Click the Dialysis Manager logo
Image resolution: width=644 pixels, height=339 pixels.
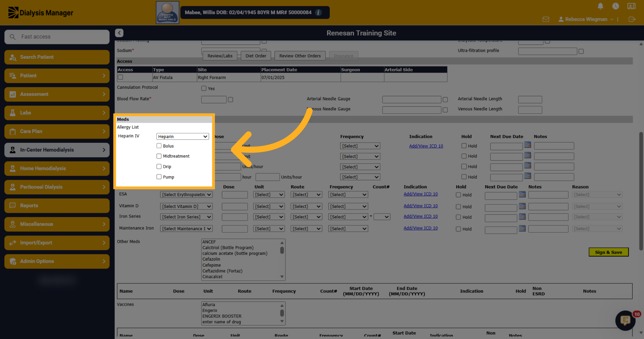tap(41, 13)
